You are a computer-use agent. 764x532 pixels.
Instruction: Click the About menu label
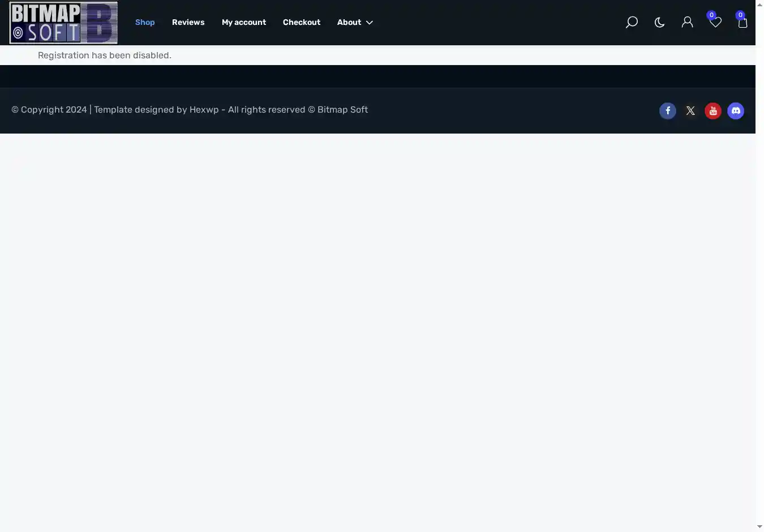[x=349, y=23]
